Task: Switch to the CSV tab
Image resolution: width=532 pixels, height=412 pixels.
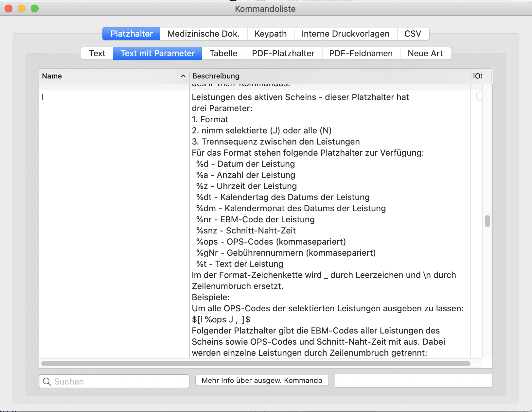Action: pyautogui.click(x=413, y=34)
